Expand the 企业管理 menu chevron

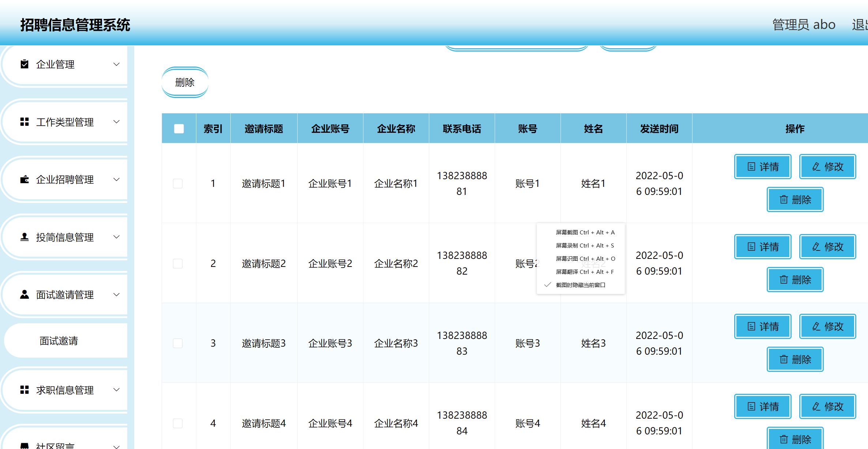[116, 64]
